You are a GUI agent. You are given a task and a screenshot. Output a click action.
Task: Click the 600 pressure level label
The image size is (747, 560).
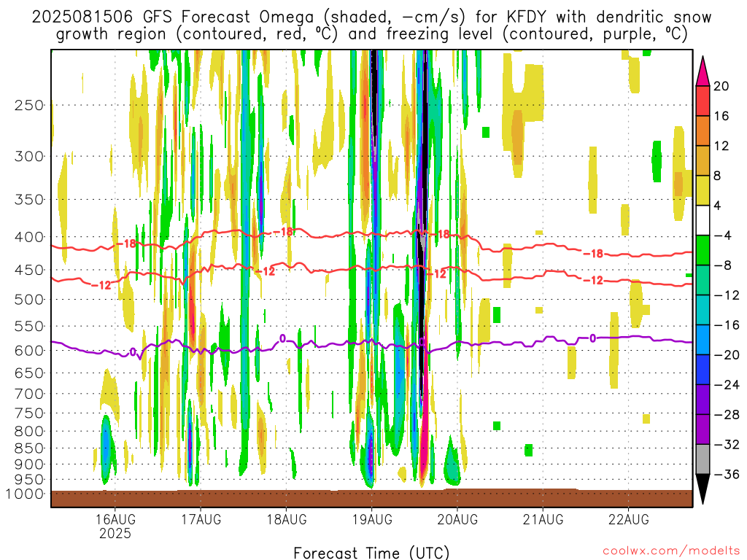(x=29, y=351)
